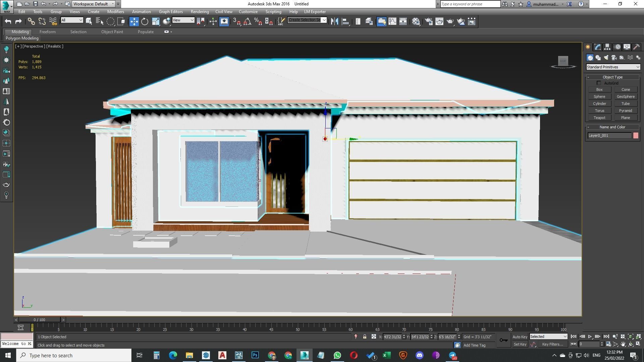The height and width of the screenshot is (362, 644).
Task: Go to Start frame button
Action: pyautogui.click(x=574, y=337)
